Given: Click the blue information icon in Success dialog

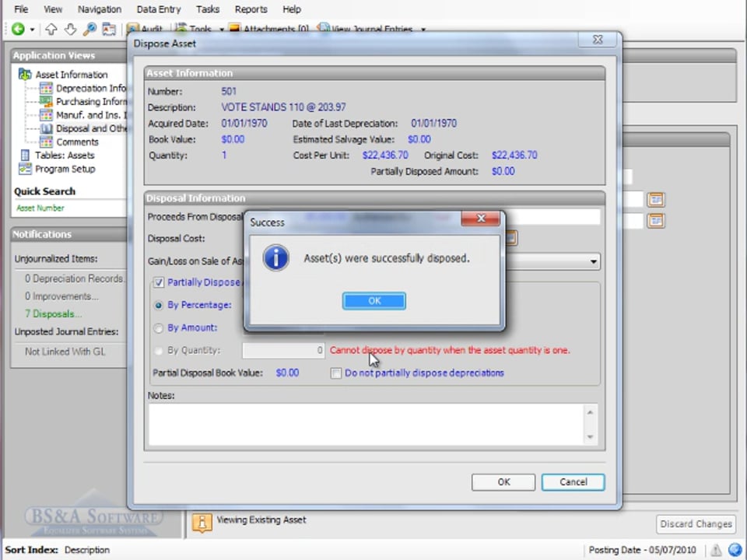Looking at the screenshot, I should tap(275, 257).
